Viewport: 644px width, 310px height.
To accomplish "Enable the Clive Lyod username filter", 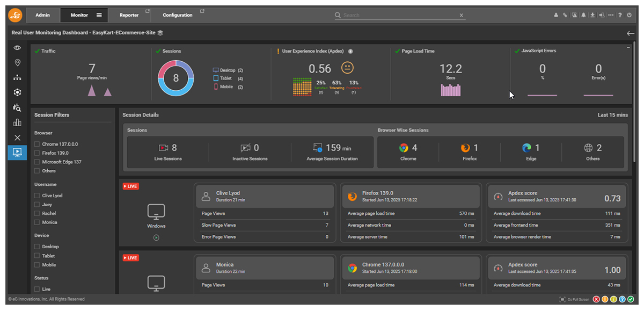I will 37,196.
